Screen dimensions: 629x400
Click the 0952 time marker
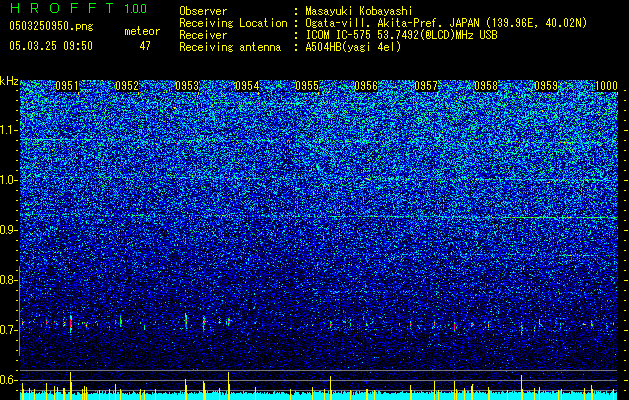(x=127, y=86)
